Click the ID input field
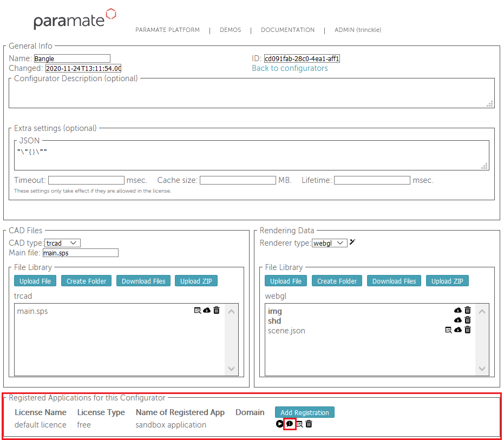Screen dimensions: 504x440 point(302,58)
